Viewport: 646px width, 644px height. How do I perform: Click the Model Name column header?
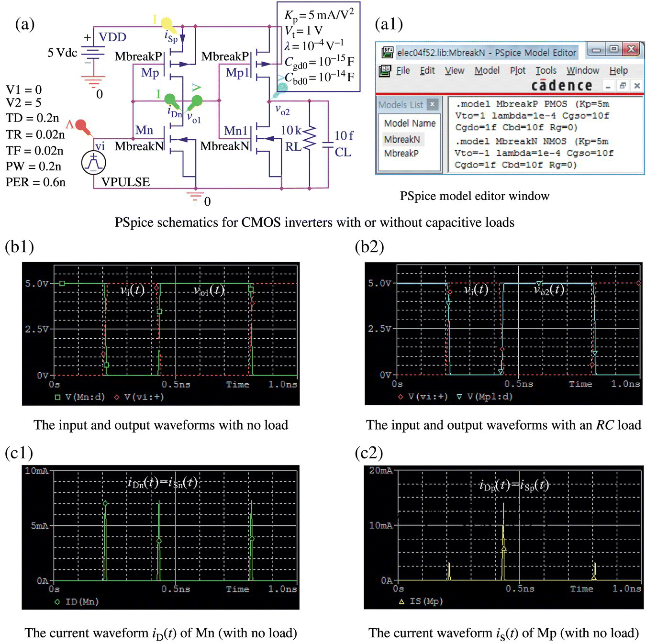click(410, 123)
